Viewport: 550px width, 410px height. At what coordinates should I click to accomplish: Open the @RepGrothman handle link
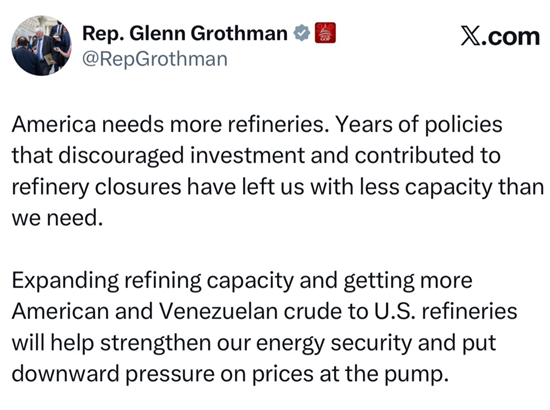click(x=155, y=59)
